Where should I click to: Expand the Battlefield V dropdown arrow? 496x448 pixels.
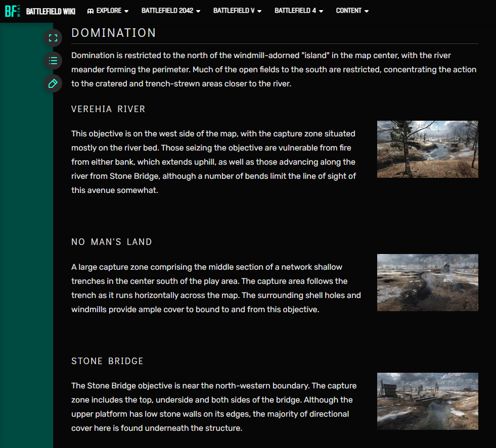click(x=259, y=11)
